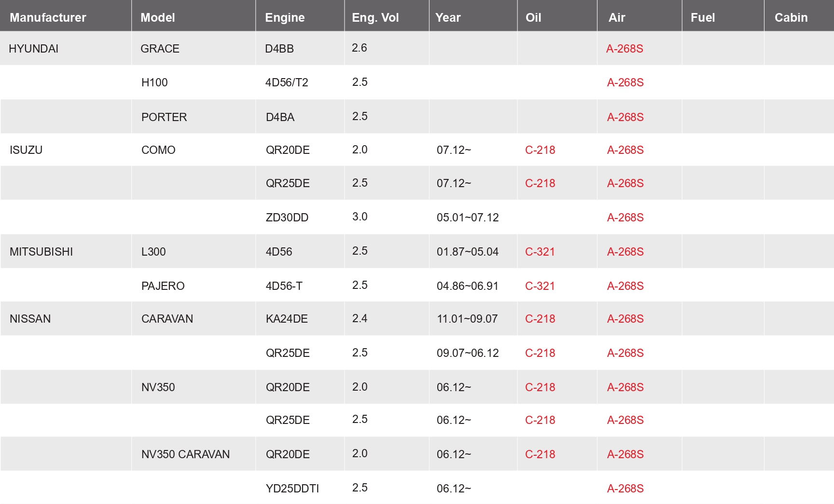Select the Year column header

[x=448, y=17]
